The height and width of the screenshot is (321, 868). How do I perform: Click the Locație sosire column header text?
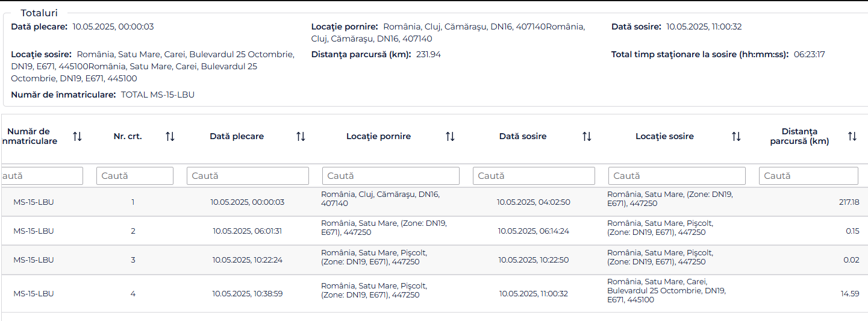(x=664, y=137)
